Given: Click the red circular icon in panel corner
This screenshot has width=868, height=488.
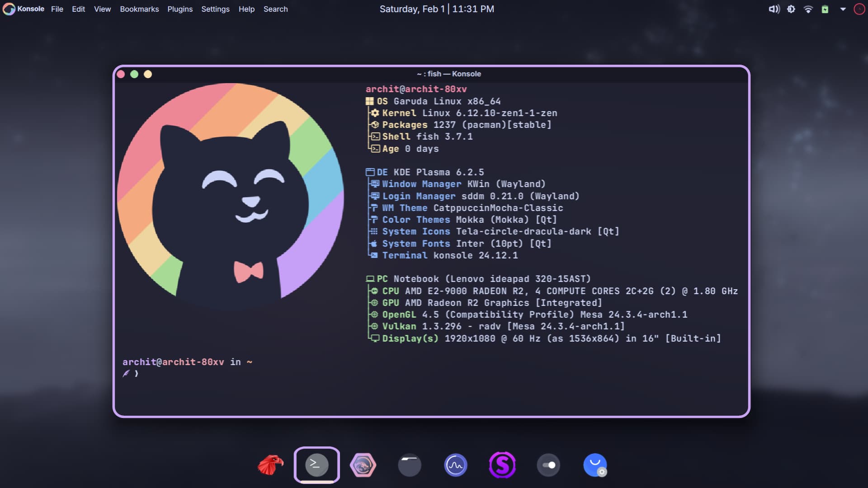Looking at the screenshot, I should 859,9.
